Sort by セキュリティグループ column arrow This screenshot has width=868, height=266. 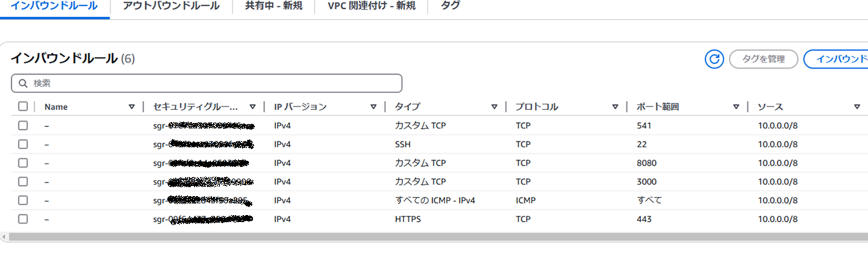pos(253,107)
